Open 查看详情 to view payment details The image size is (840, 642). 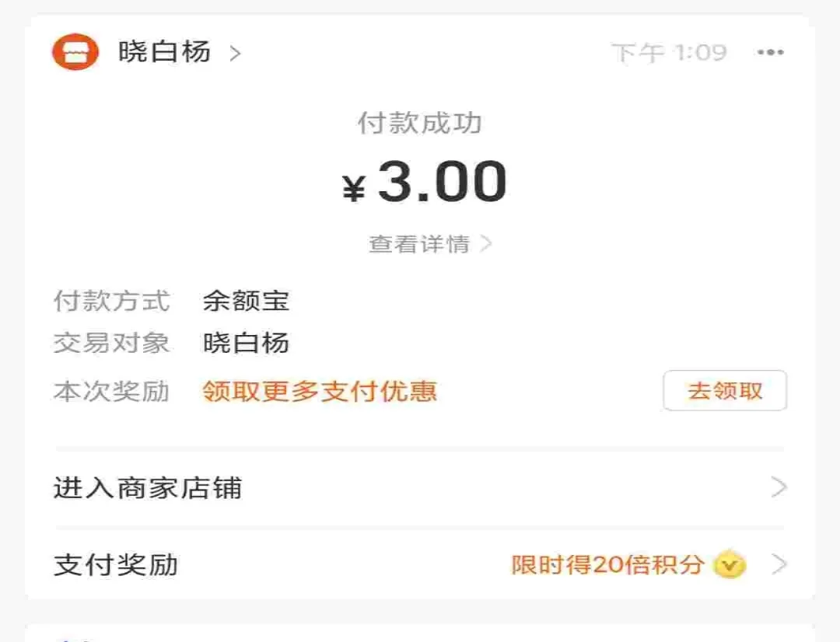pos(418,243)
